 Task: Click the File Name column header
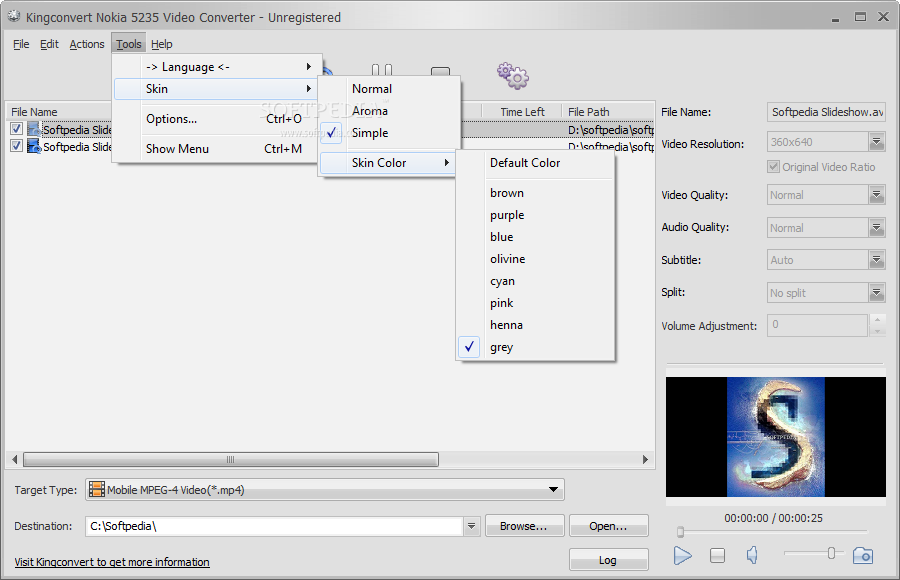pos(60,111)
